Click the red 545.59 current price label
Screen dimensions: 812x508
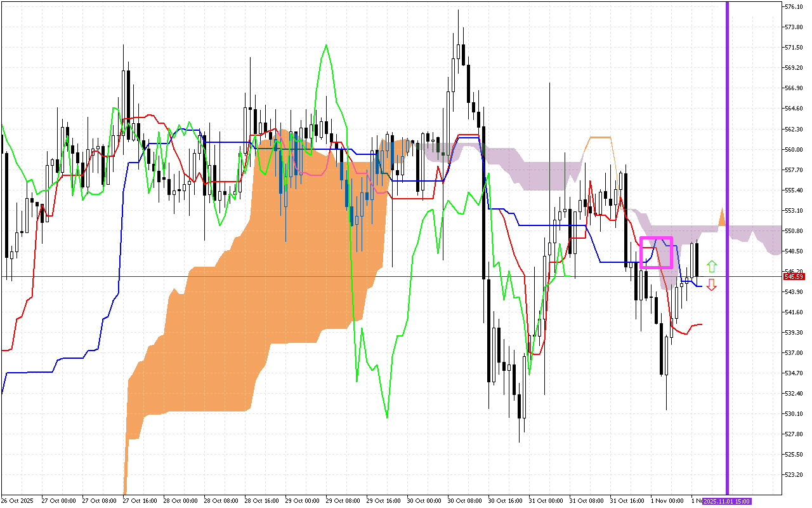(x=794, y=277)
